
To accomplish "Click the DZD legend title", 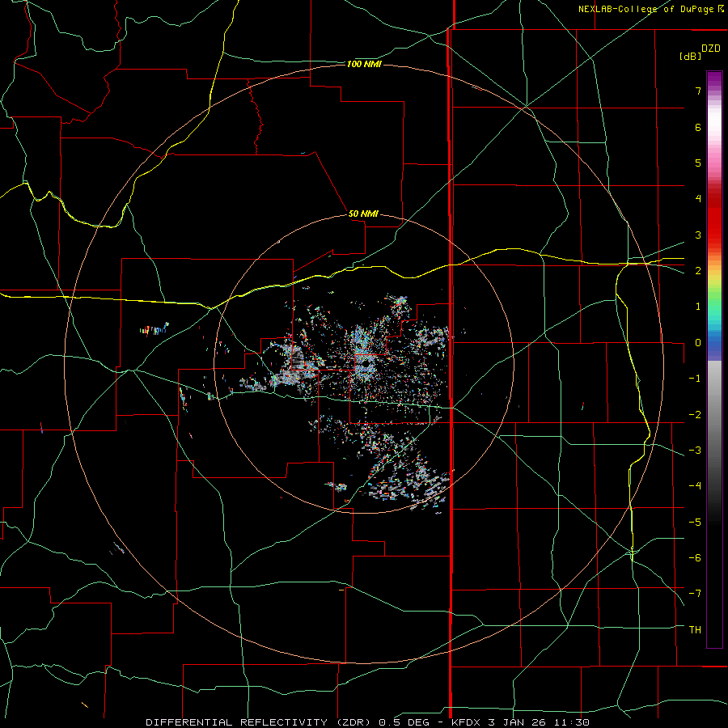I will tap(711, 49).
